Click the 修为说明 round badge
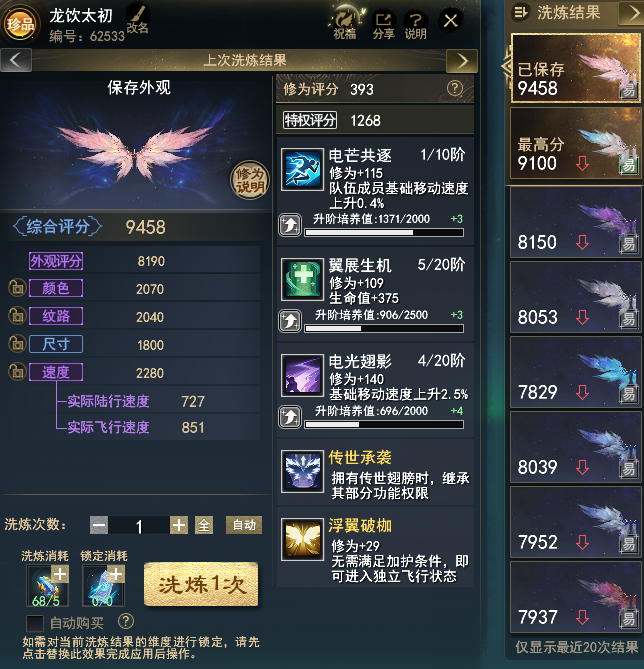 pyautogui.click(x=250, y=180)
